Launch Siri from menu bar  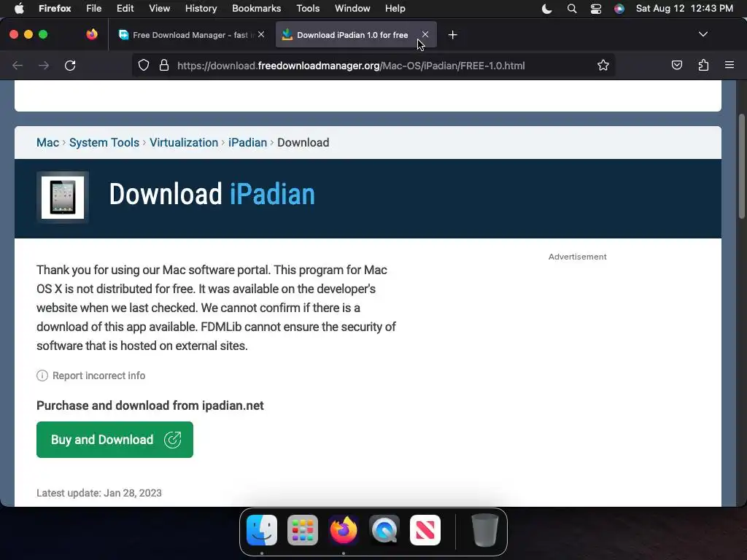coord(619,9)
